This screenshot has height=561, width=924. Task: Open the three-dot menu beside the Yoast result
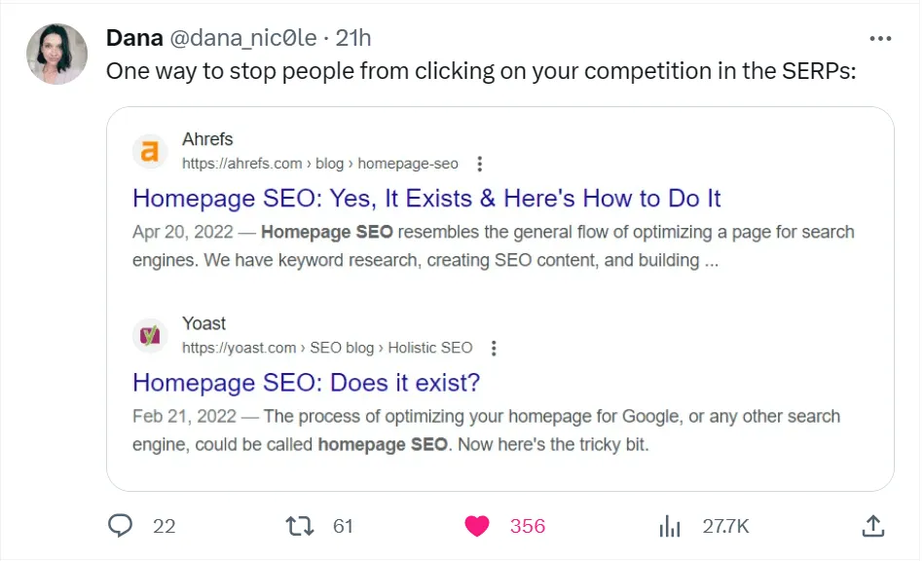click(493, 348)
